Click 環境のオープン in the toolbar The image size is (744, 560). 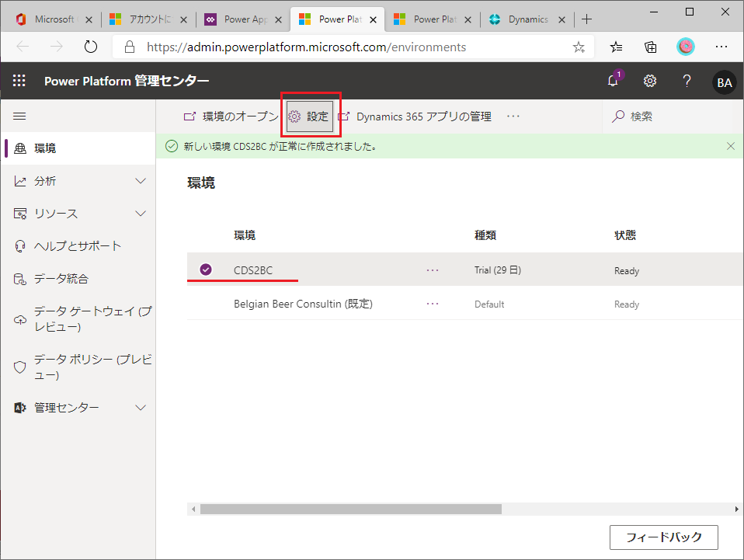click(x=231, y=117)
